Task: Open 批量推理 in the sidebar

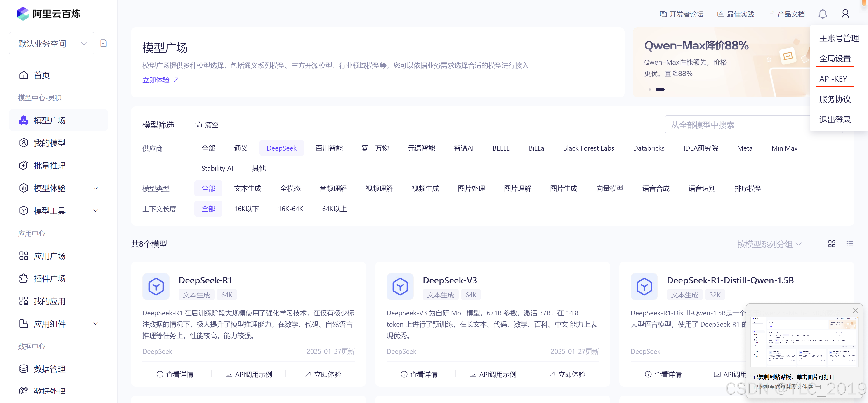Action: (x=50, y=165)
